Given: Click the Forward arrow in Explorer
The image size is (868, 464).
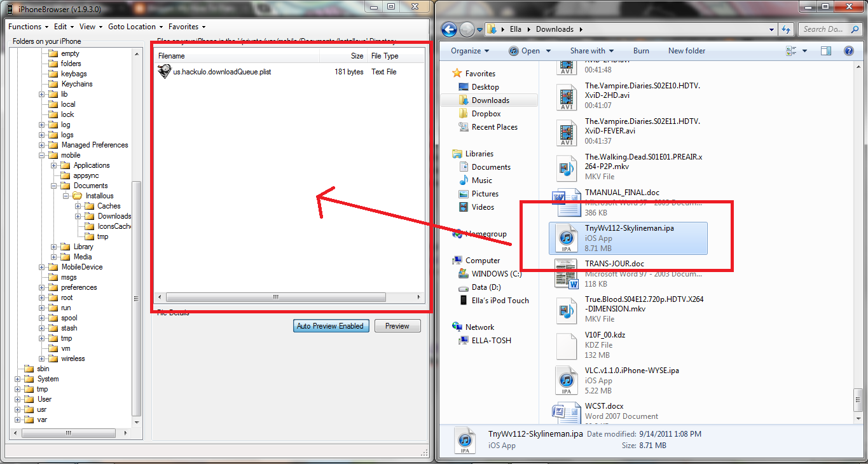Looking at the screenshot, I should [x=467, y=29].
